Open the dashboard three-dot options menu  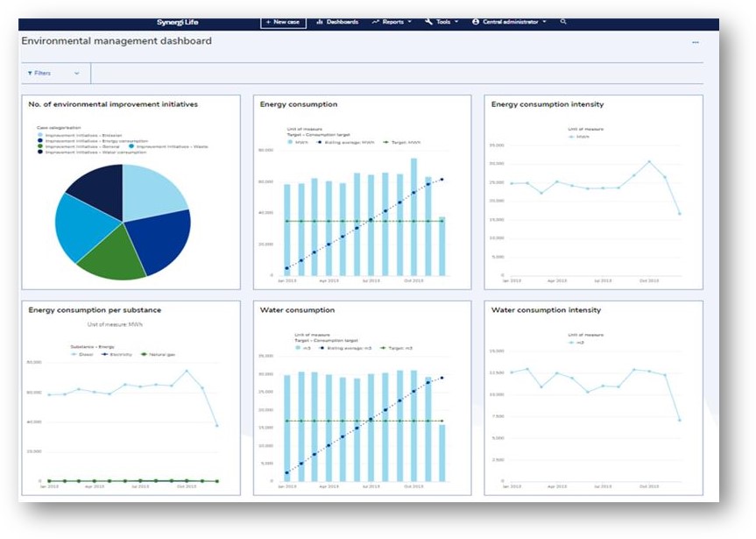[x=696, y=42]
